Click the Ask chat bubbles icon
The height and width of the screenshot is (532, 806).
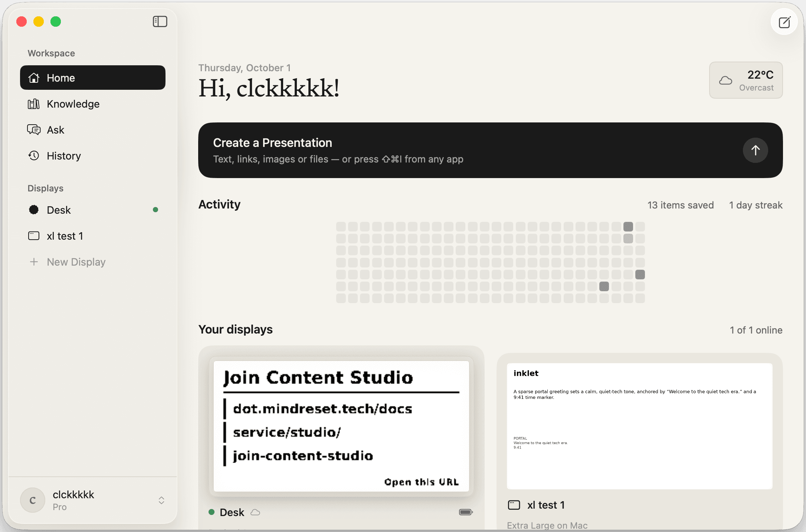coord(34,130)
